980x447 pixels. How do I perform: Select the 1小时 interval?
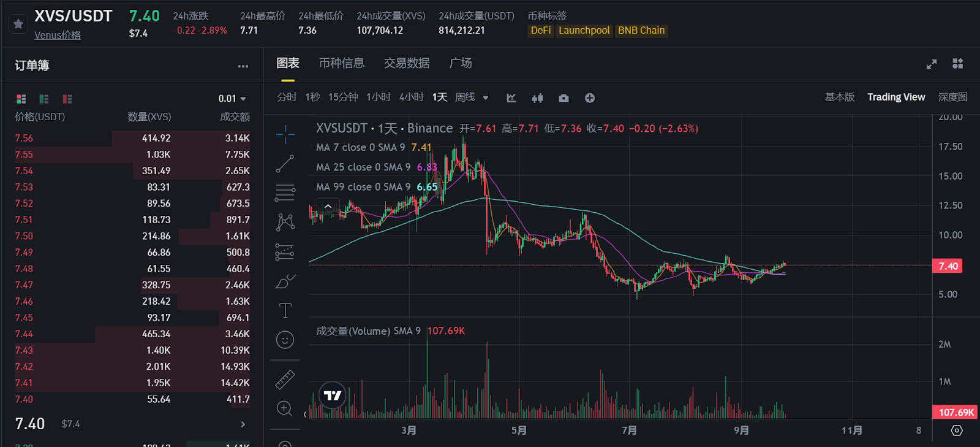[x=379, y=97]
